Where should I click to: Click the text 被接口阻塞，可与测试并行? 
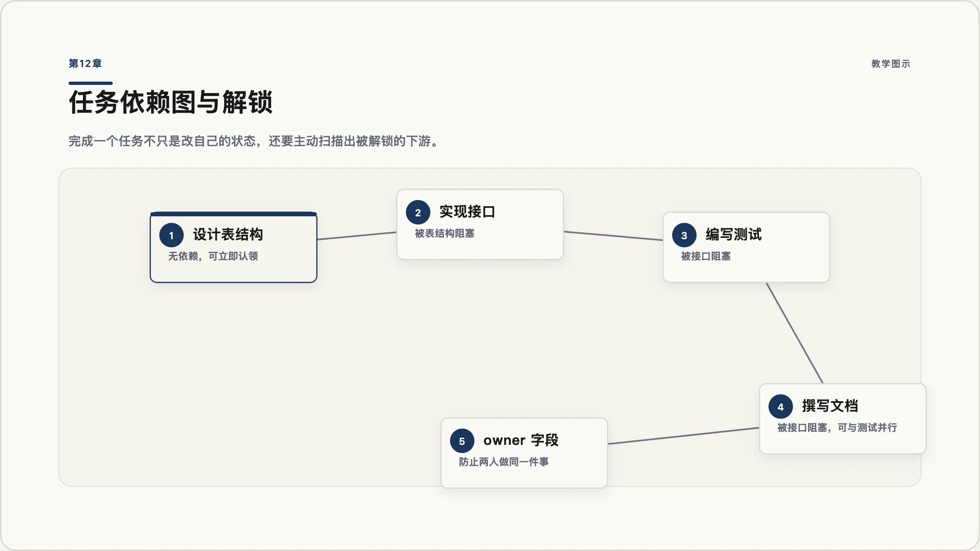click(x=837, y=428)
